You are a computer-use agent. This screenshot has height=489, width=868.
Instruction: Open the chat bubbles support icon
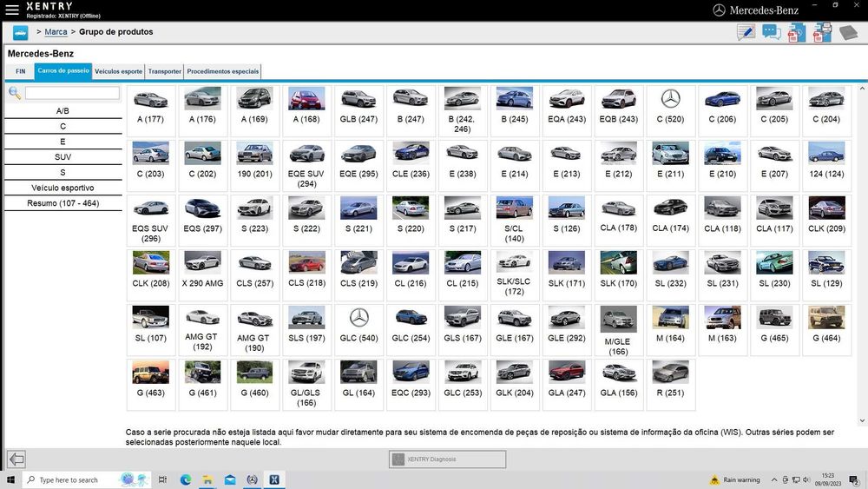772,33
